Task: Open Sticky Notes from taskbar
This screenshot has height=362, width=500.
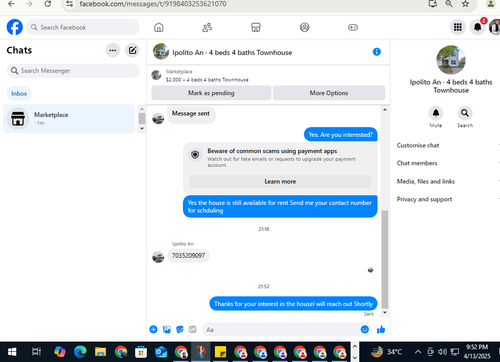Action: pos(221,352)
